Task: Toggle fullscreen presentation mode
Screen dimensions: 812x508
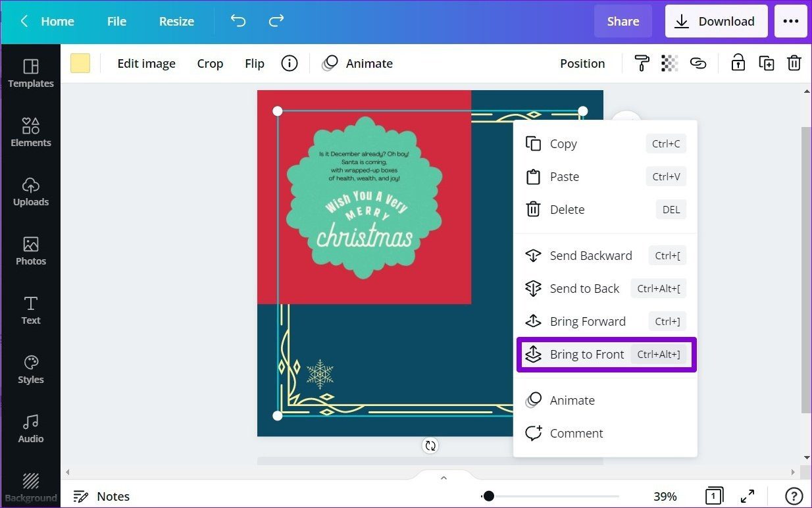Action: tap(748, 496)
